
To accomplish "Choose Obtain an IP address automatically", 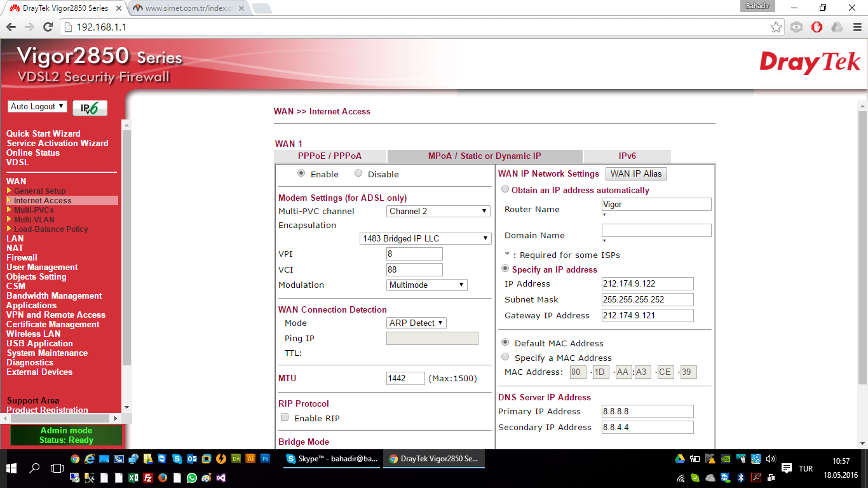I will [505, 189].
